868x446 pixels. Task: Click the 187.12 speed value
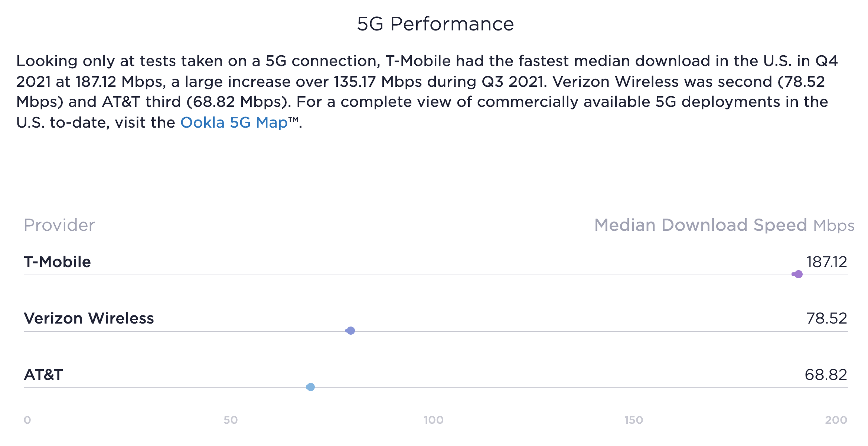click(x=826, y=262)
